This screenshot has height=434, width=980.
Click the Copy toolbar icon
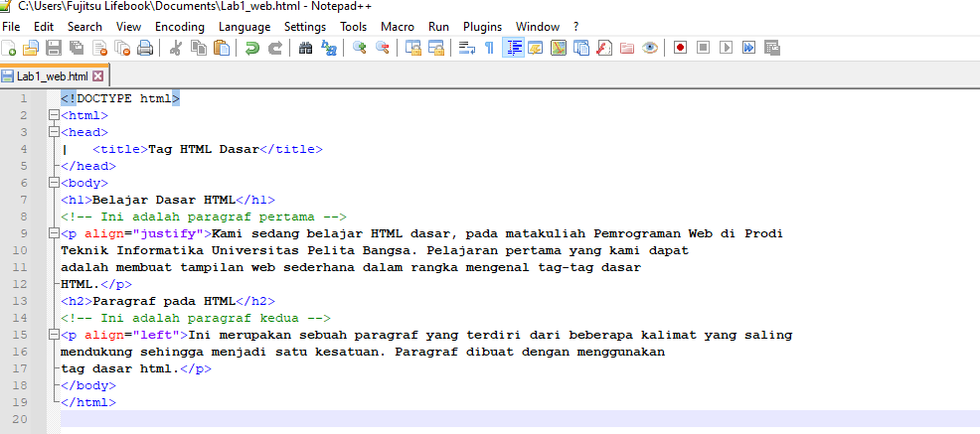tap(199, 48)
